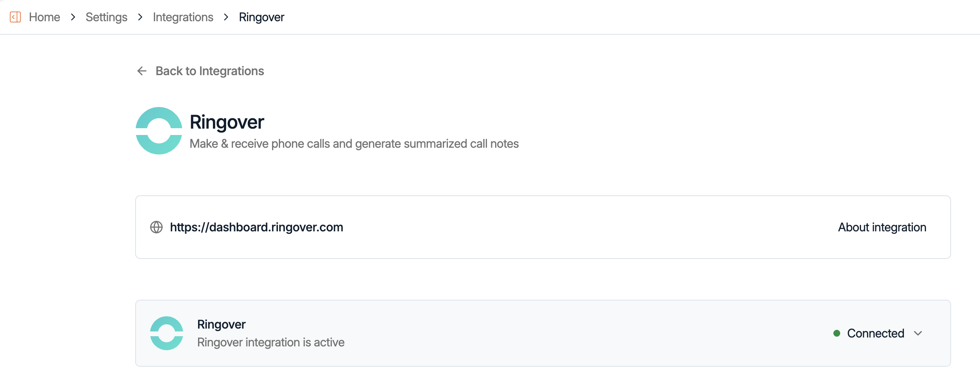The width and height of the screenshot is (980, 388).
Task: Click the small Ringover logo in the card
Action: pos(167,333)
